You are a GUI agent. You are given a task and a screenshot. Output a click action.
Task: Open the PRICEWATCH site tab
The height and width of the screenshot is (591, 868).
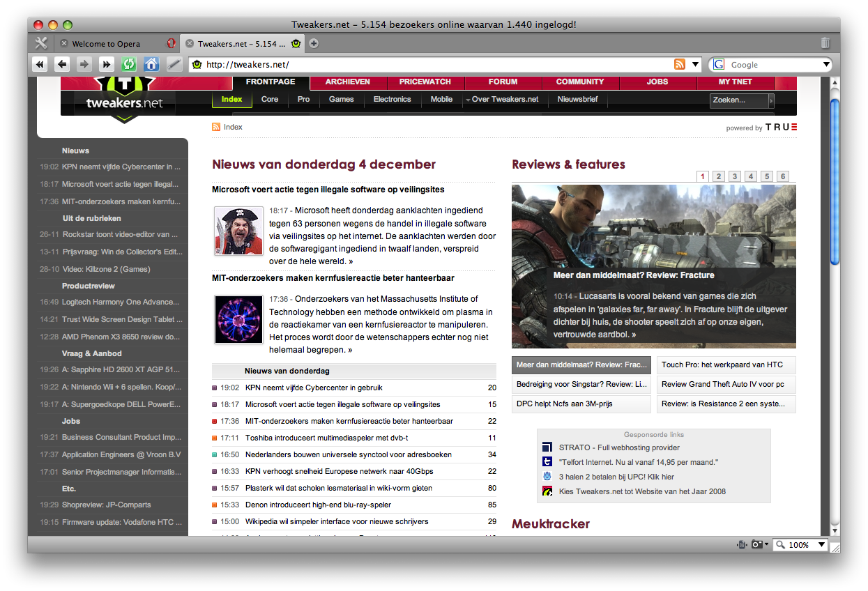tap(425, 82)
